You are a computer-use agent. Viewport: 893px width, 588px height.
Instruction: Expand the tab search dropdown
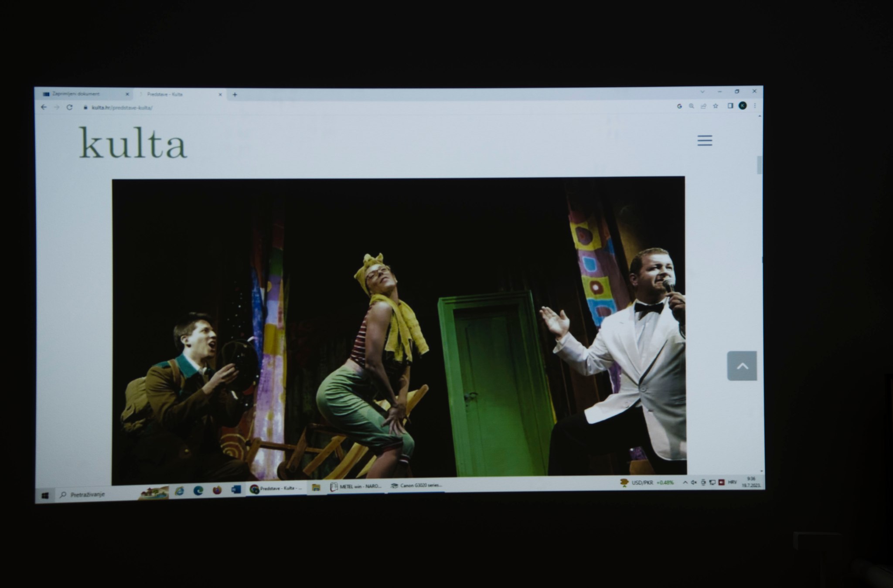pos(702,92)
